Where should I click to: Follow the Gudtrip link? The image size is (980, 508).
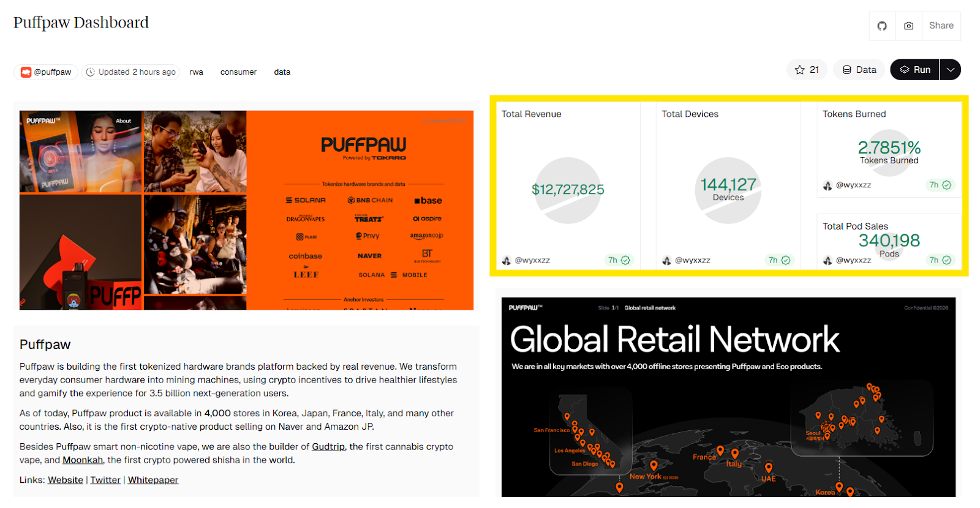tap(328, 447)
